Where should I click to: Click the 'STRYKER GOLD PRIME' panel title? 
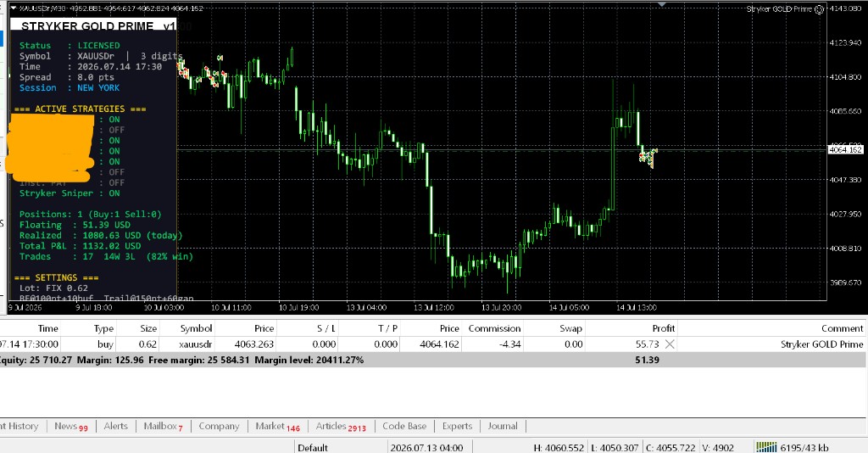point(87,26)
